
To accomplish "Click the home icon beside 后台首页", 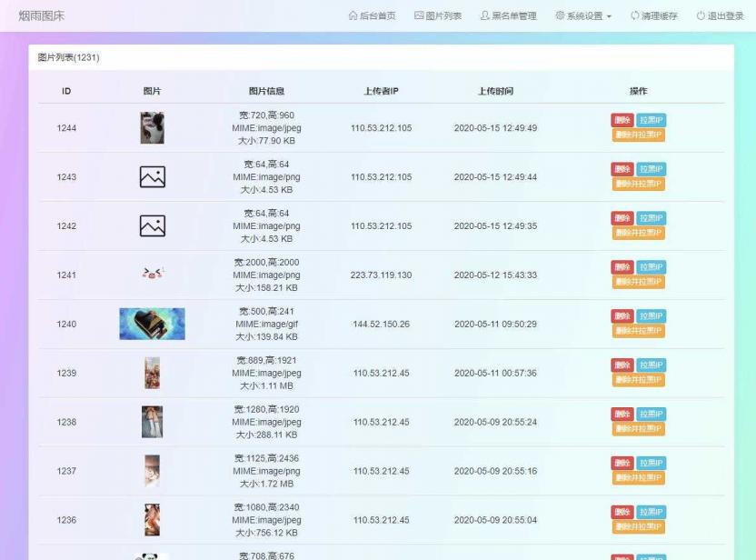I will [354, 15].
